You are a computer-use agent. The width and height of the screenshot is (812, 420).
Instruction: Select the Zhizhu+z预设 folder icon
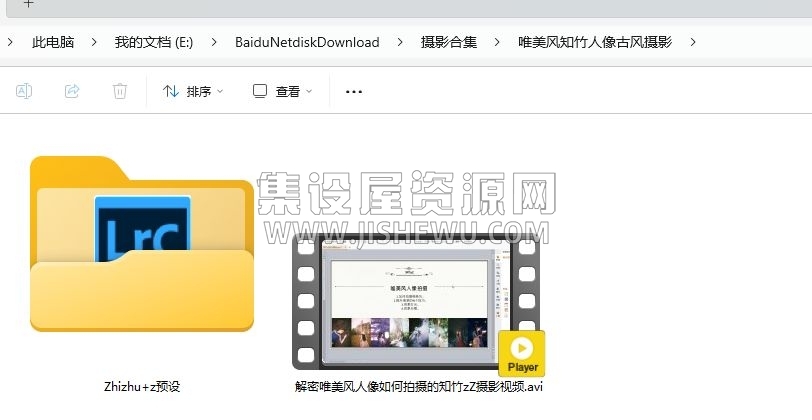coord(142,243)
